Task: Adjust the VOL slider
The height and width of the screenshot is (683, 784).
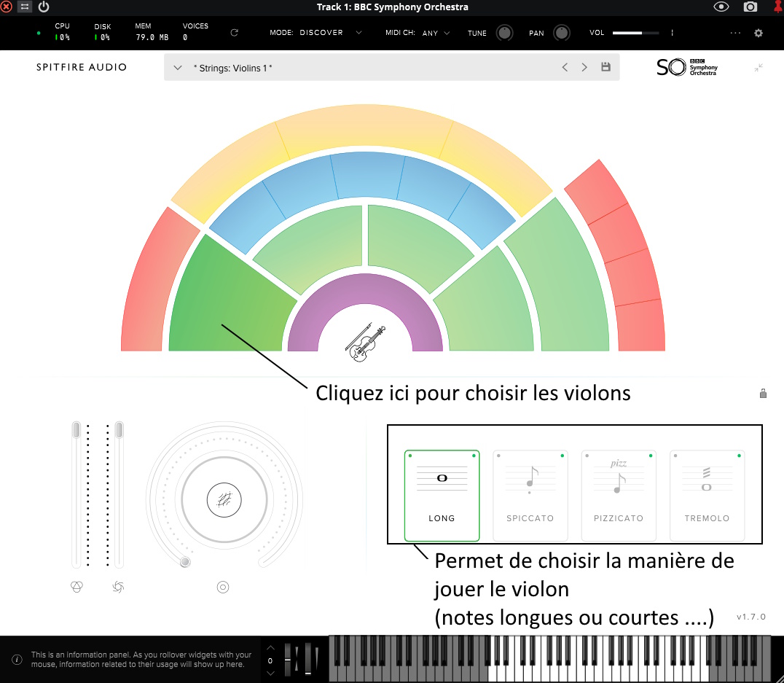Action: 635,33
